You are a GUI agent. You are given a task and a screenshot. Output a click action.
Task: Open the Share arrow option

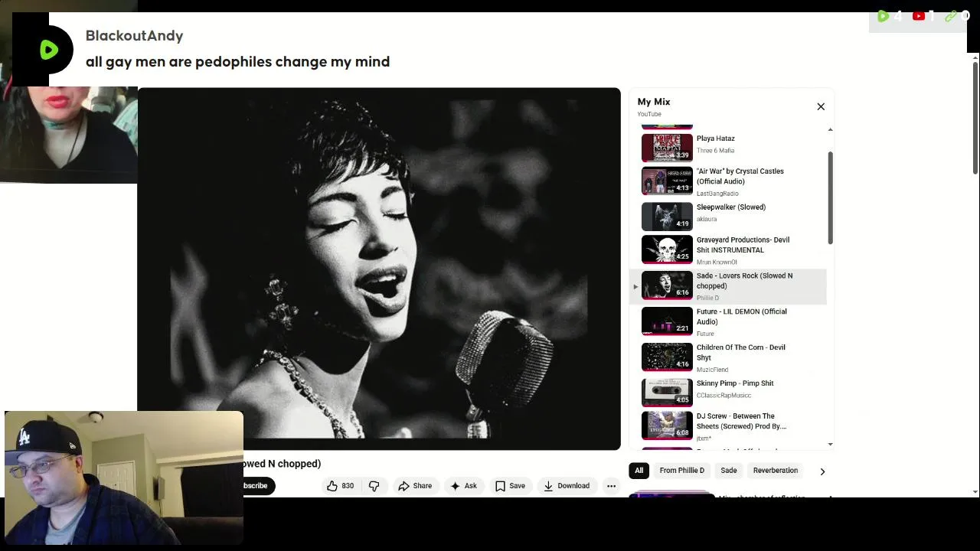tap(414, 486)
